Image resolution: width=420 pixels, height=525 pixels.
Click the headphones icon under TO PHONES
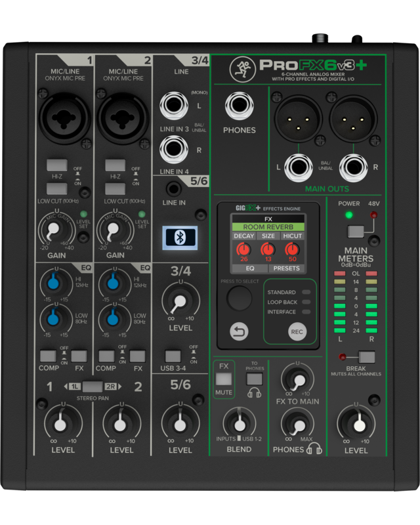(x=254, y=392)
